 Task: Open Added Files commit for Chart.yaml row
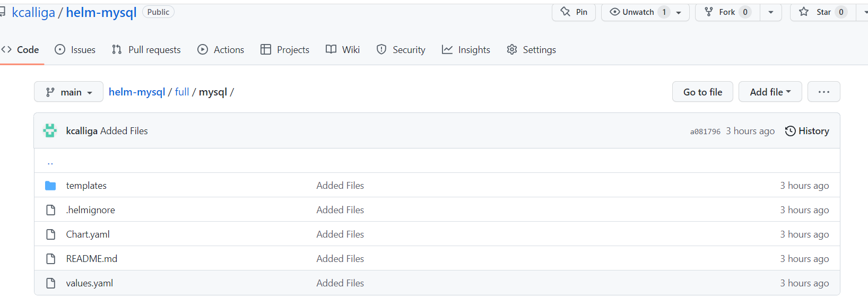[340, 234]
